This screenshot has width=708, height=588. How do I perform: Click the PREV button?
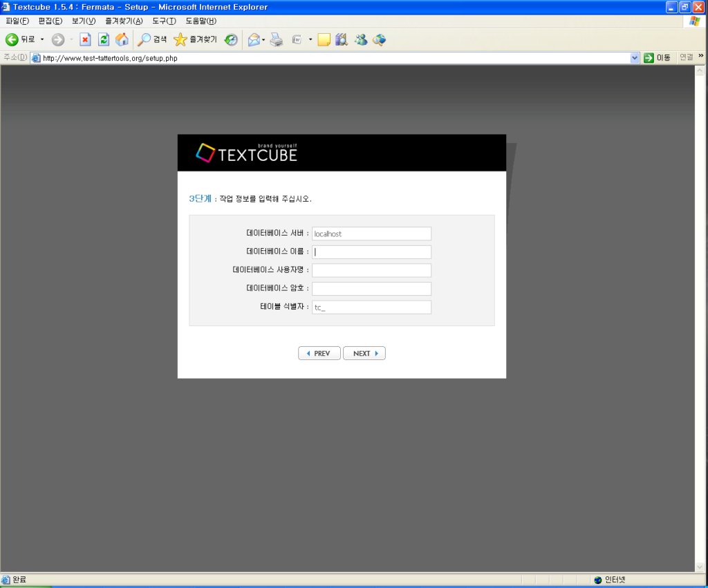coord(319,353)
